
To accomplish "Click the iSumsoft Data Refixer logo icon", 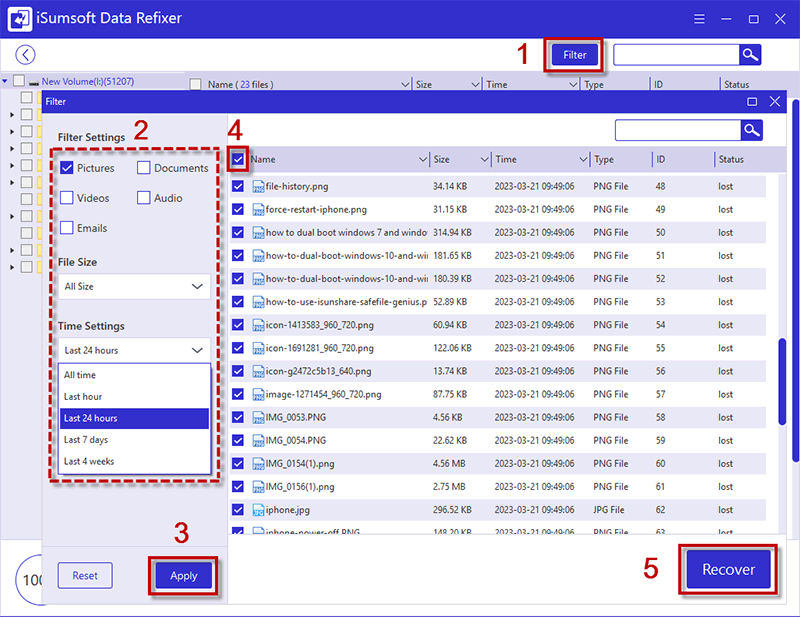I will click(x=19, y=19).
